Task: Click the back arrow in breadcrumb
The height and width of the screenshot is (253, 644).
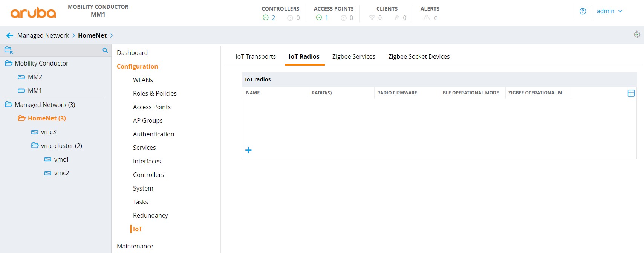Action: coord(10,35)
